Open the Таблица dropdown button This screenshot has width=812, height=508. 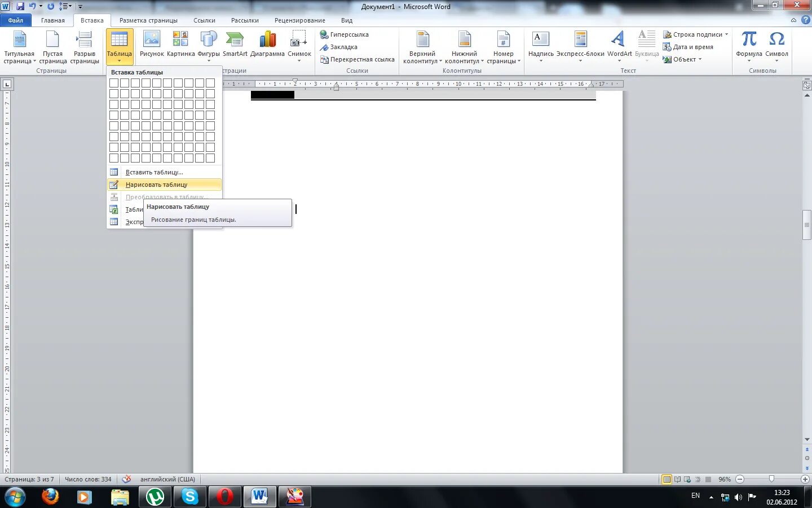tap(120, 47)
